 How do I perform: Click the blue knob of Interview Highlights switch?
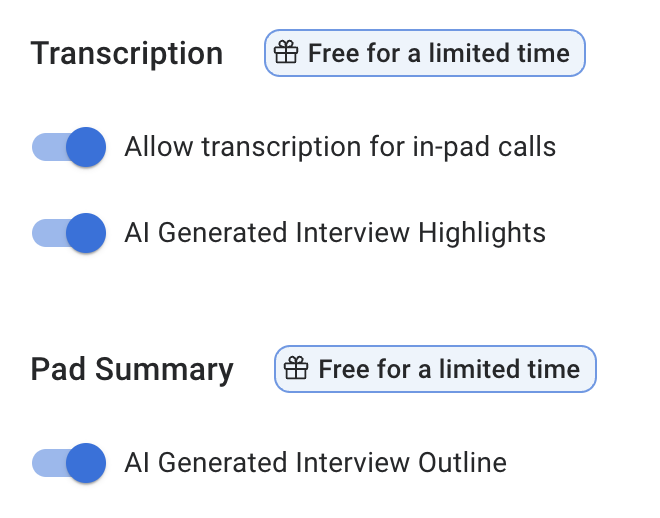[x=86, y=233]
